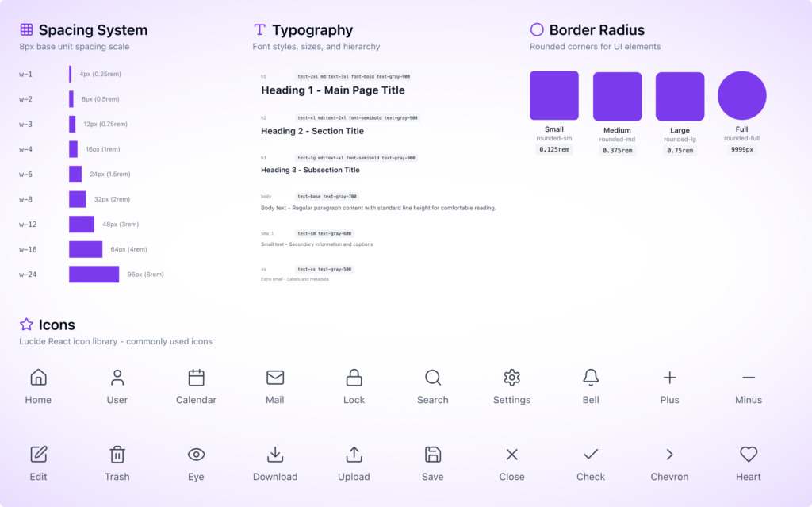Click the Bell notification icon
The width and height of the screenshot is (812, 507).
tap(591, 378)
